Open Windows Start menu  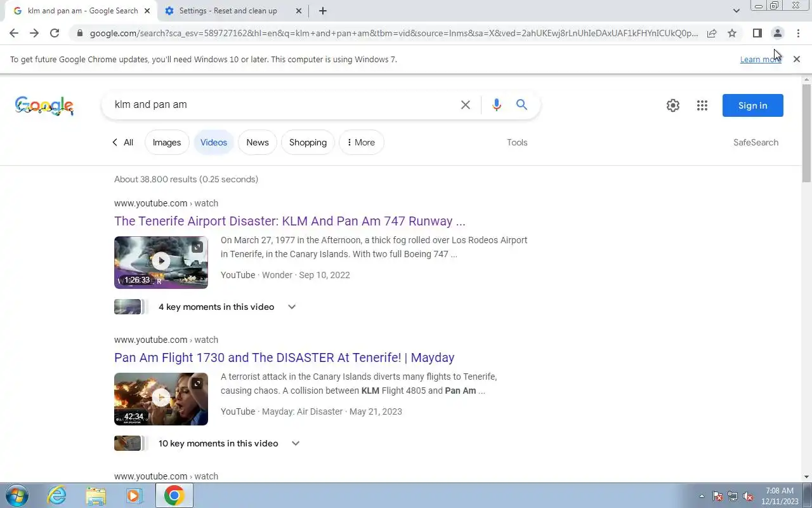tap(17, 495)
